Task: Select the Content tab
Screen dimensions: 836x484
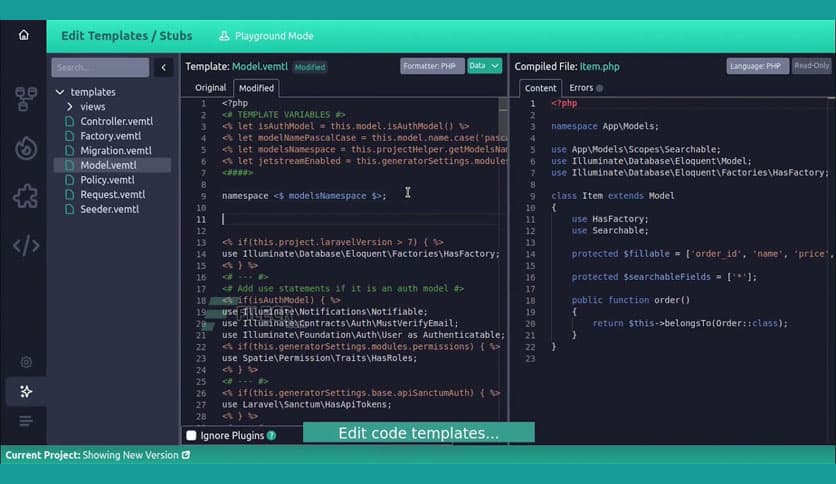Action: [x=540, y=88]
